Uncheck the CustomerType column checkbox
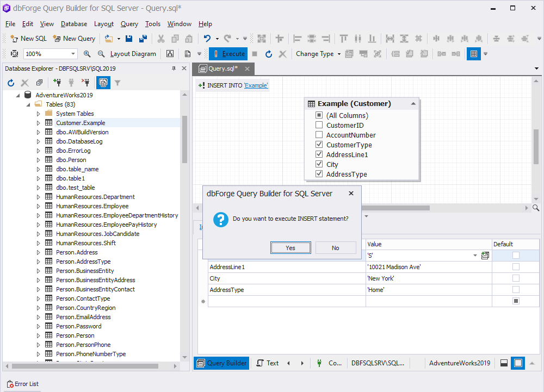Viewport: 544px width, 392px height. [319, 144]
